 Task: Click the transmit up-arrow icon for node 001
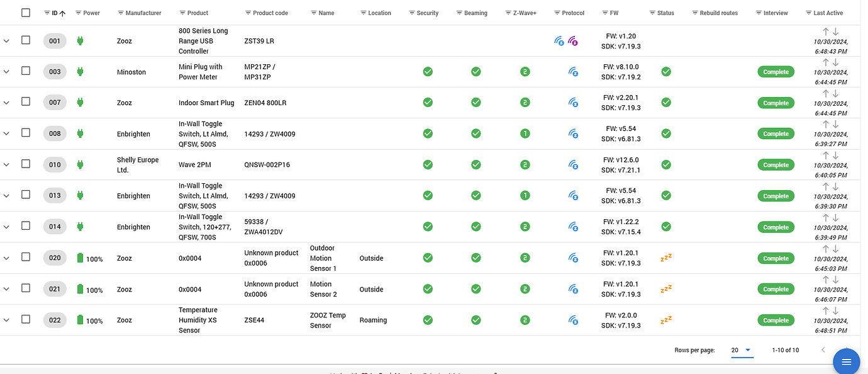pos(825,30)
